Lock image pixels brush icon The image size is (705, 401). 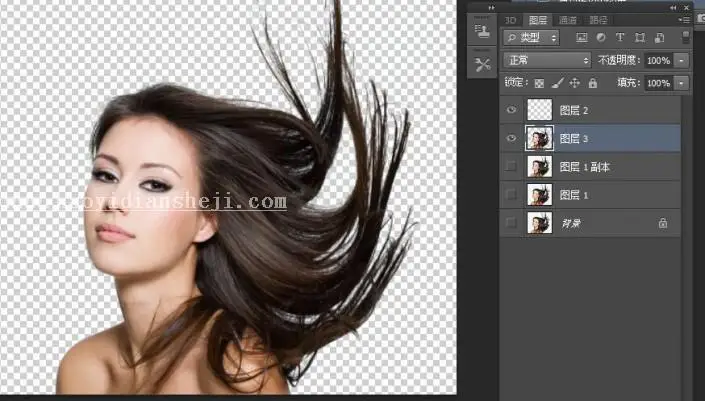click(558, 83)
